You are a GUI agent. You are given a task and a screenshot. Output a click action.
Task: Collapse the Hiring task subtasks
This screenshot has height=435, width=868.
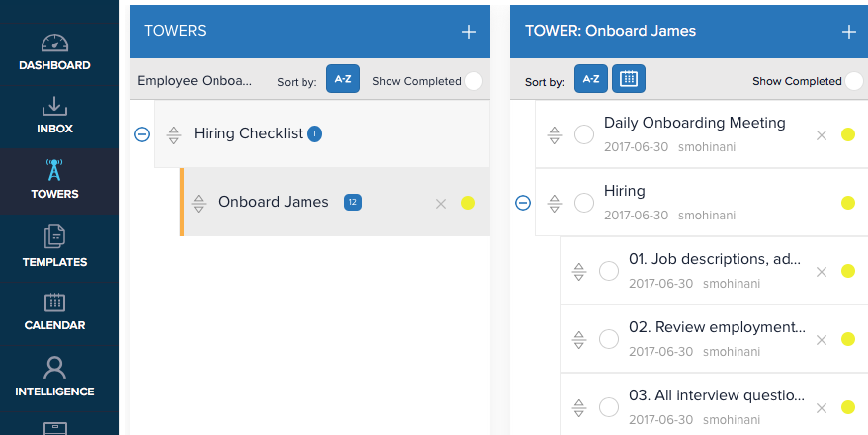(x=523, y=203)
